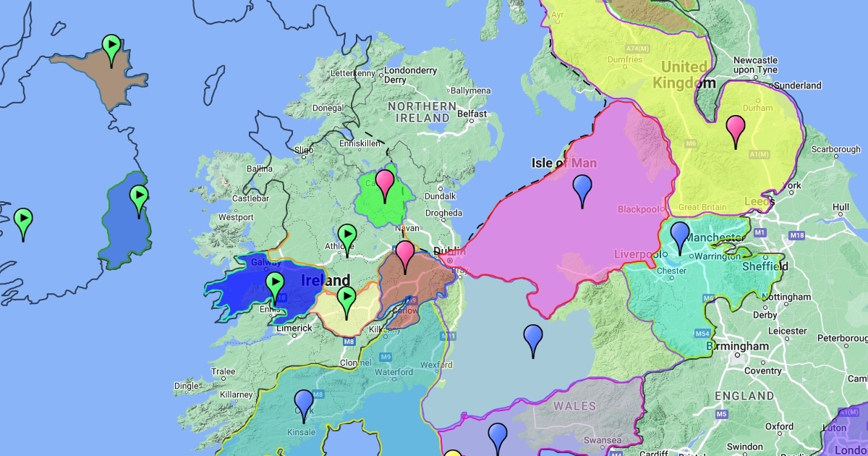
Task: Select pink pin west of Dublin
Action: (x=405, y=255)
